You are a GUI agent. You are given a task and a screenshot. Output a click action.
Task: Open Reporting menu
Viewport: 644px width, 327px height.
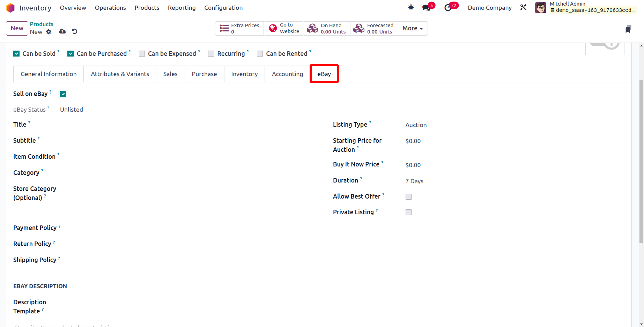[182, 8]
